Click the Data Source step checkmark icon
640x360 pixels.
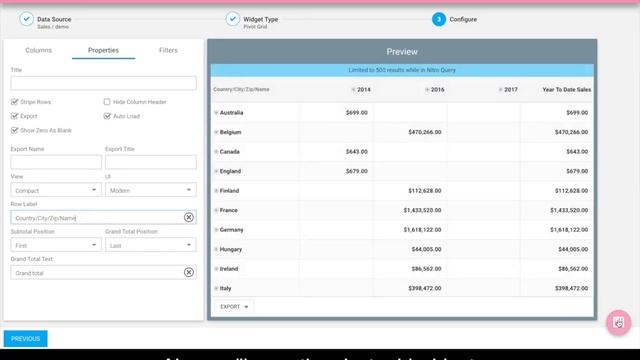[x=27, y=19]
